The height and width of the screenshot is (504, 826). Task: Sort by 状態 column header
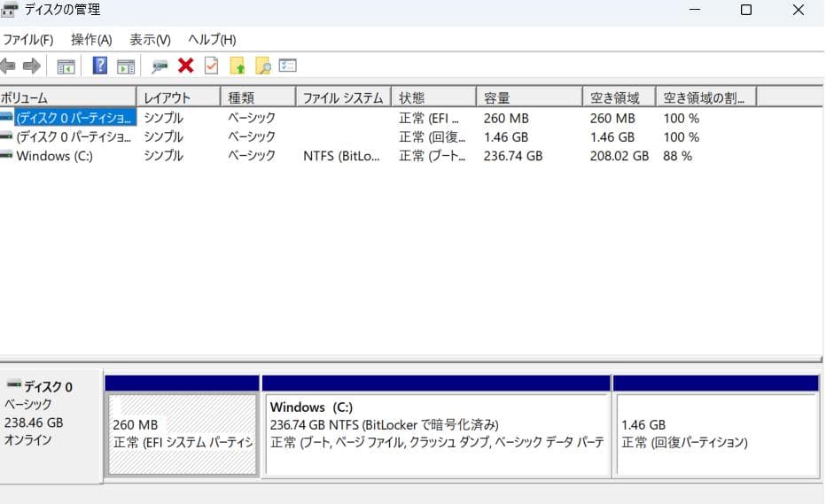433,97
